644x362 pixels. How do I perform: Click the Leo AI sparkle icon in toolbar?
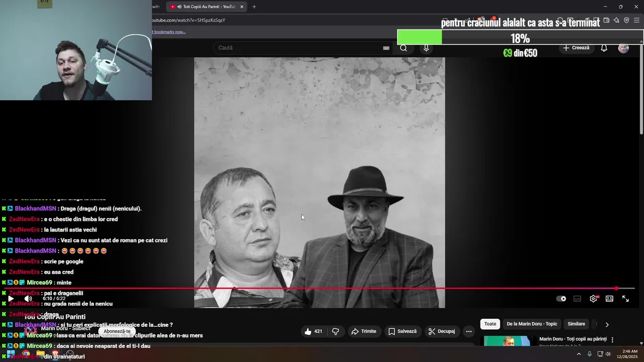(616, 20)
